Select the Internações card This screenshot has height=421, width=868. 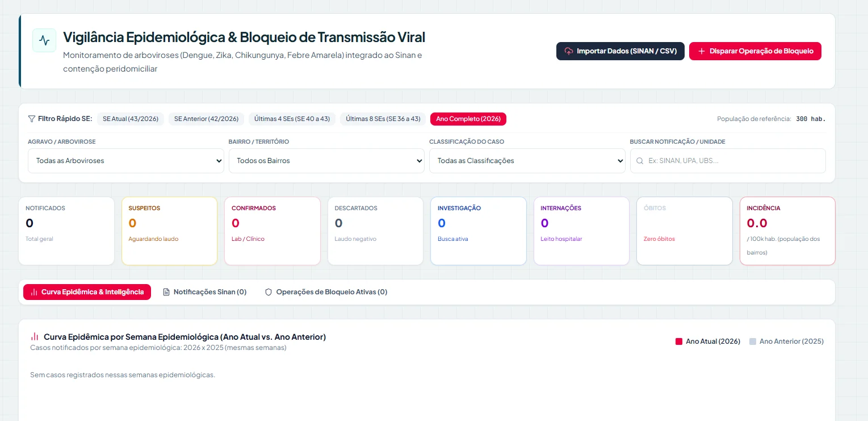click(x=582, y=231)
